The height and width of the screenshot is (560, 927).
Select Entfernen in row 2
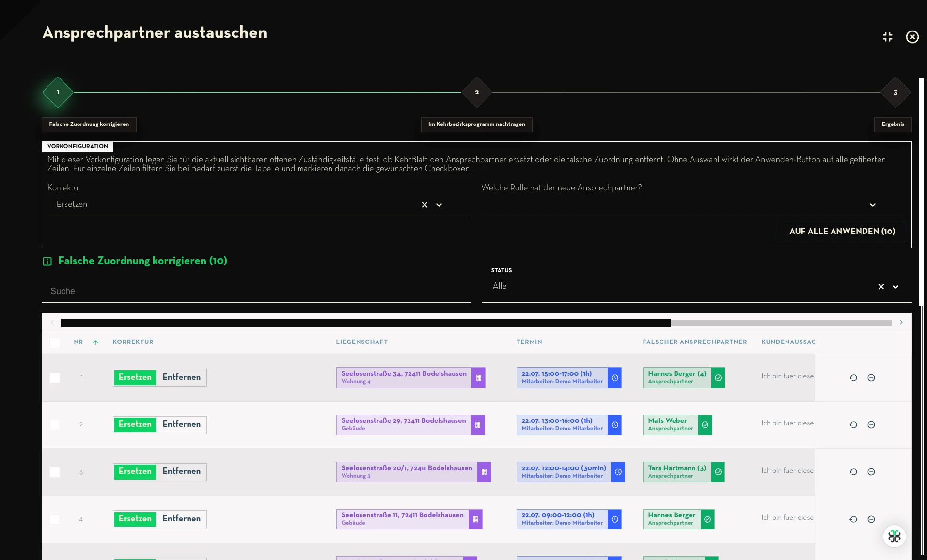click(182, 424)
